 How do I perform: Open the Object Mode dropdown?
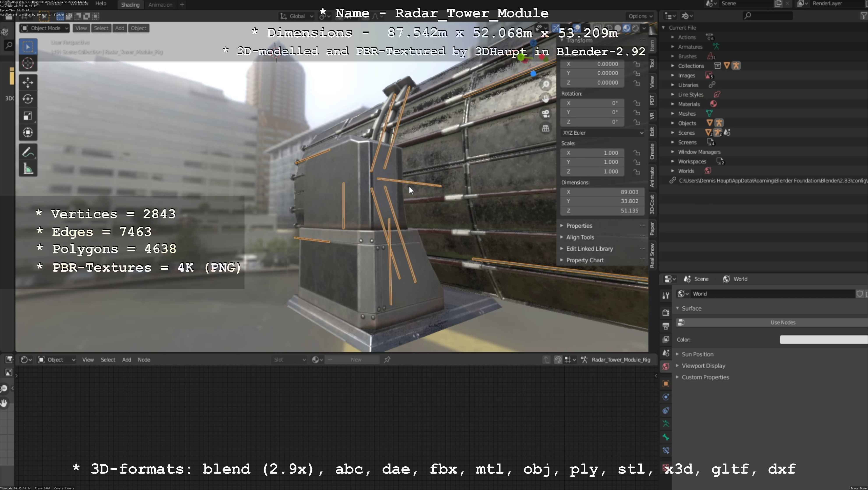44,28
